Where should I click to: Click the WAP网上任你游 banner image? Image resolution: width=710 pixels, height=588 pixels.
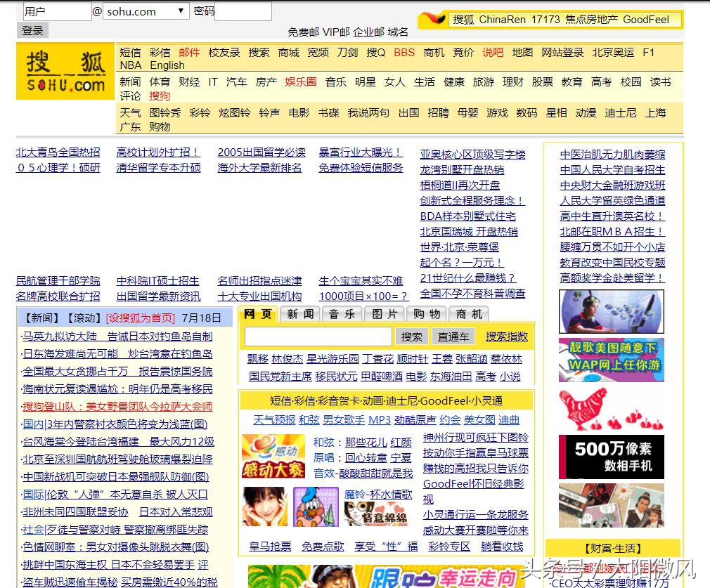tap(611, 360)
